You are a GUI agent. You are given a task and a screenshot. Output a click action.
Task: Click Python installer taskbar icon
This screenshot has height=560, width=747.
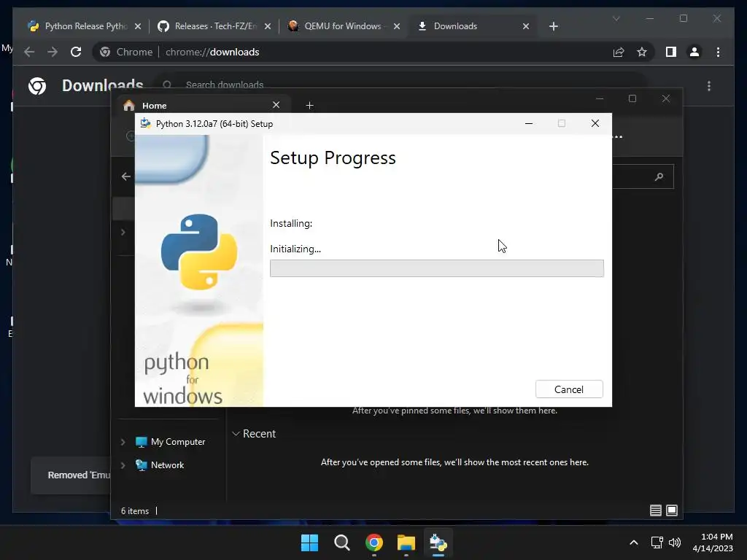[438, 542]
